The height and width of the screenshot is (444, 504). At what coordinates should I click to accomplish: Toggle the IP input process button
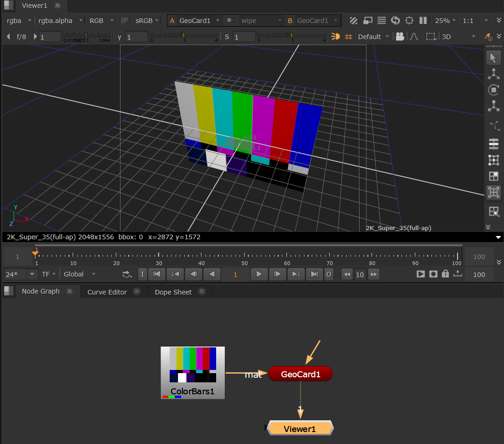[125, 21]
